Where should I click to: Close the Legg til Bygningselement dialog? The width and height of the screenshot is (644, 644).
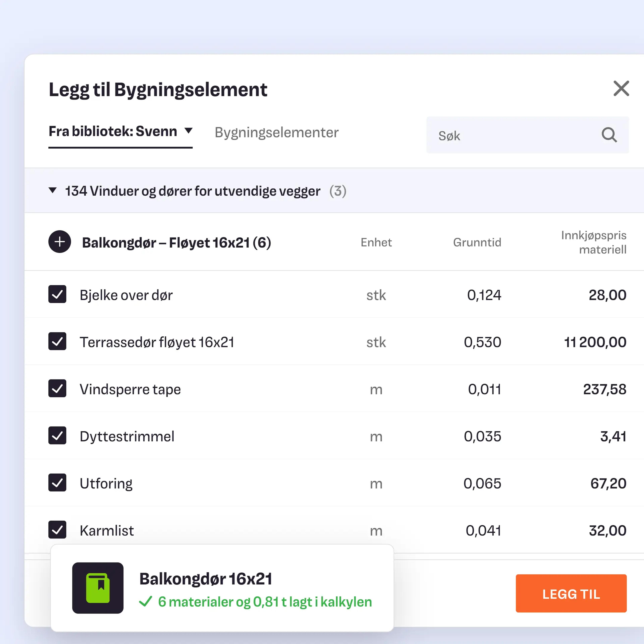pyautogui.click(x=621, y=88)
